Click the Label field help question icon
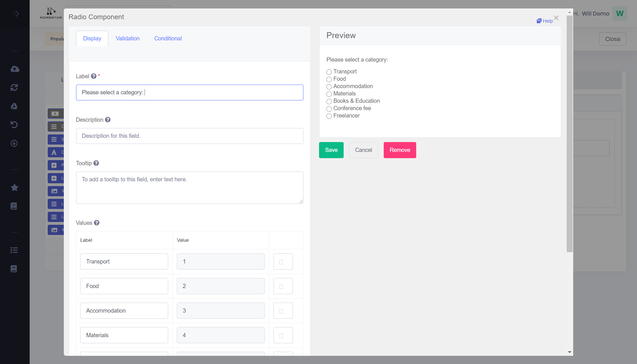Screen dimensions: 637x364 94,76
